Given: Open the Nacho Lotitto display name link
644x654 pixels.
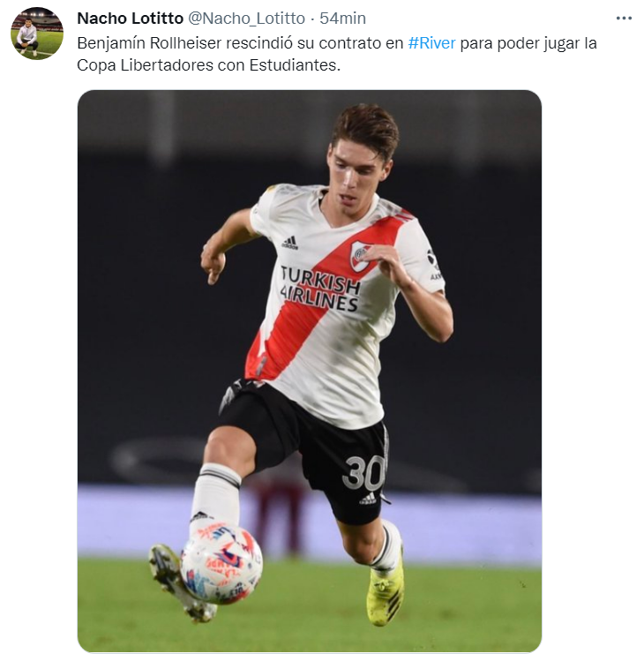Looking at the screenshot, I should tap(130, 19).
